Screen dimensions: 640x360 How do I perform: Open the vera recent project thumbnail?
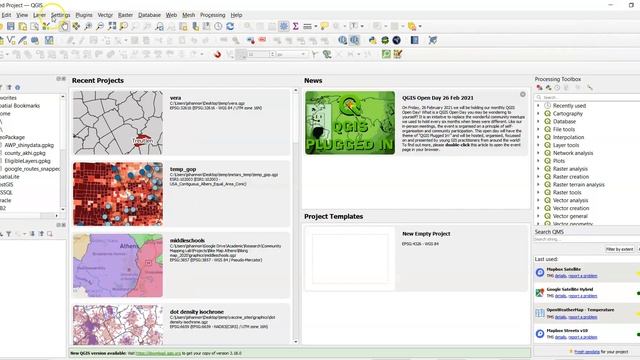pos(118,122)
